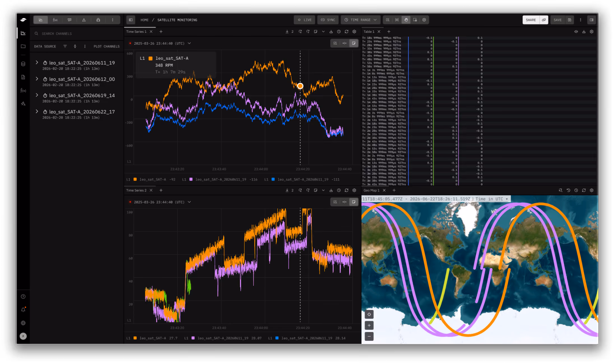Open notifications bell in the left sidebar

pyautogui.click(x=23, y=310)
